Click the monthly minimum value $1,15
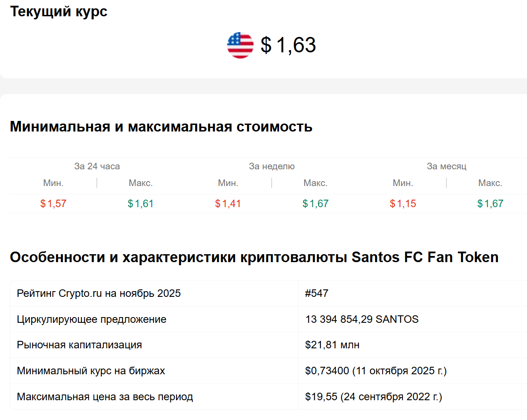The image size is (527, 420). (x=403, y=204)
